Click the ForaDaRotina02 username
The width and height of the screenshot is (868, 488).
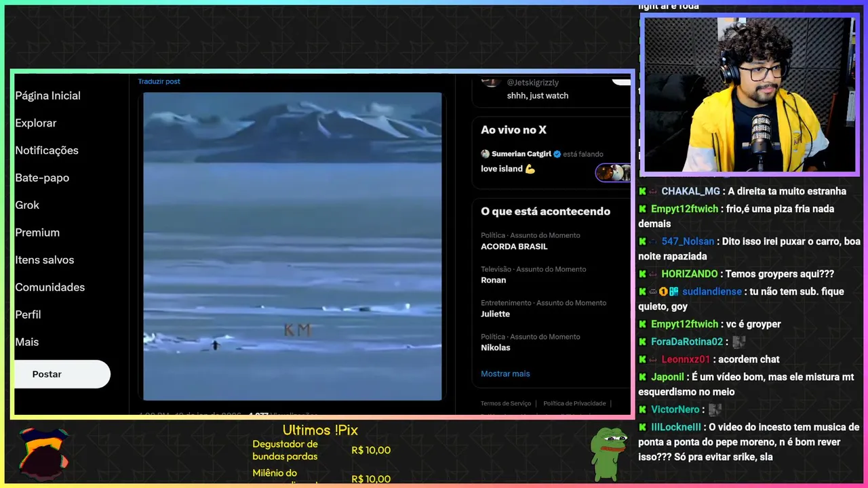click(x=687, y=342)
